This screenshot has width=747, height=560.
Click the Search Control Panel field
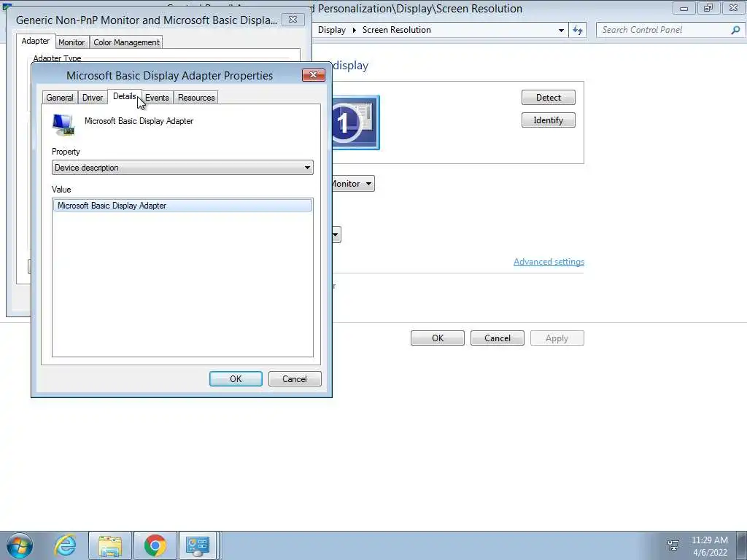(x=665, y=30)
